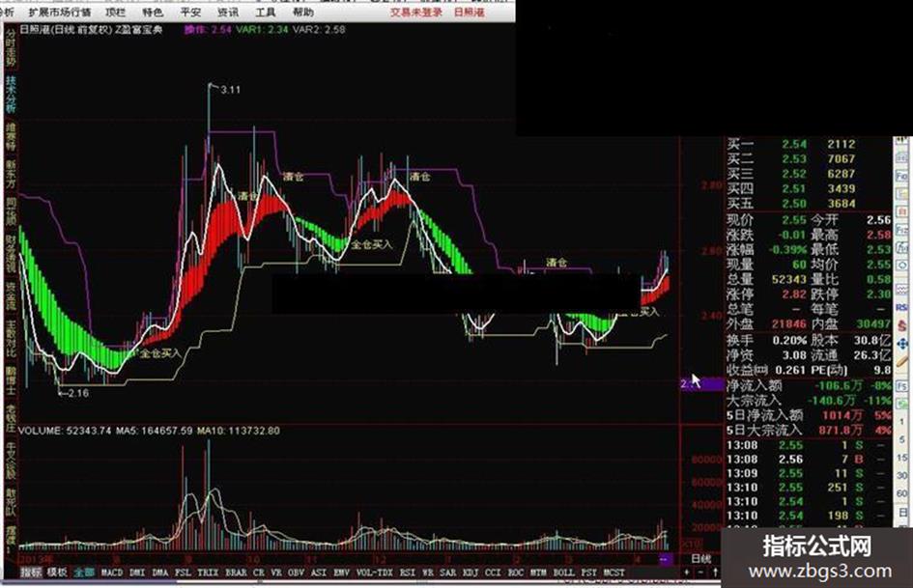Apply the DMI indicator
The width and height of the screenshot is (913, 588).
[x=137, y=573]
